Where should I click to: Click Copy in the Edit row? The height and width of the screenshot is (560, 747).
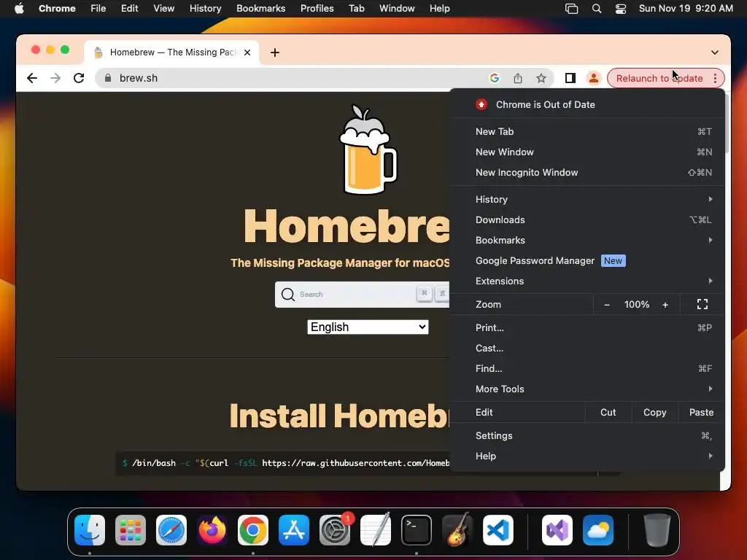[654, 413]
